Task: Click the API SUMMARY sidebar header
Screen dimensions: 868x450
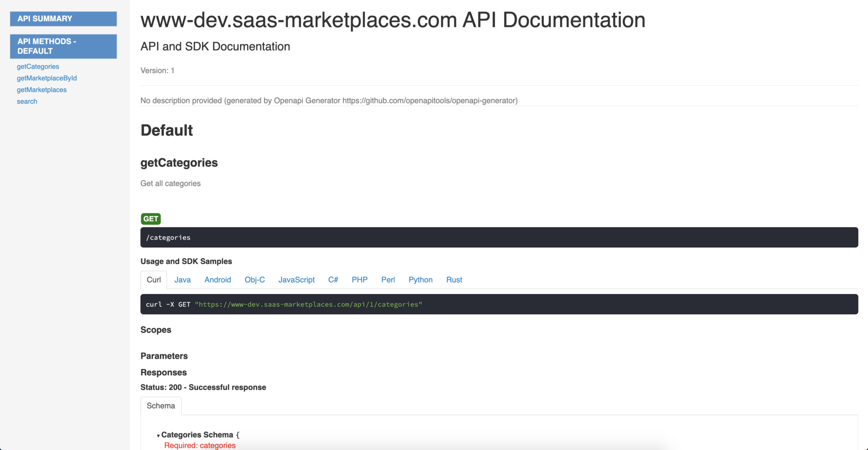Action: (63, 19)
